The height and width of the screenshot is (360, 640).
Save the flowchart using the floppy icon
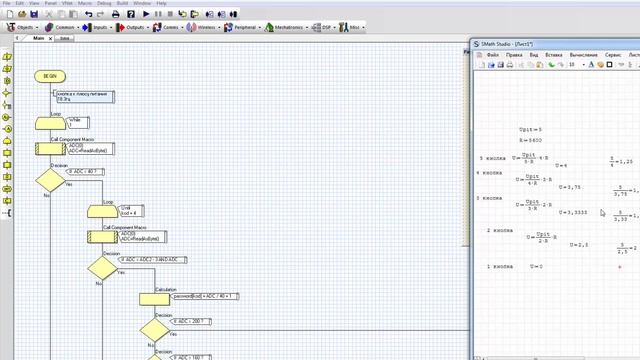34,14
